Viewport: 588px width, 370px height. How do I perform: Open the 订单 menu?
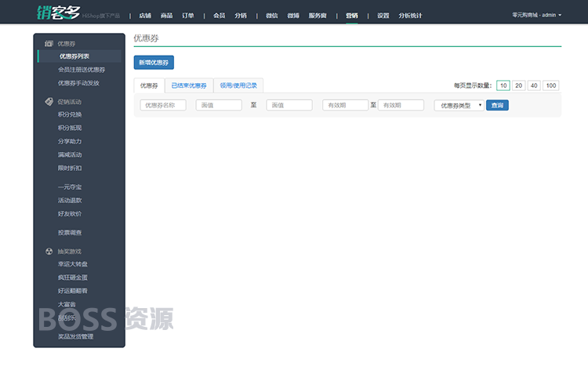[188, 16]
